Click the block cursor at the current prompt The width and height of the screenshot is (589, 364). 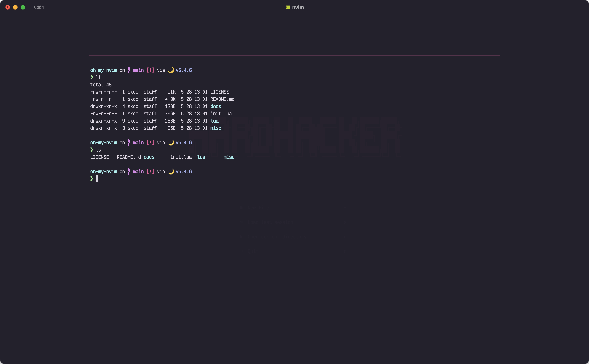click(97, 179)
